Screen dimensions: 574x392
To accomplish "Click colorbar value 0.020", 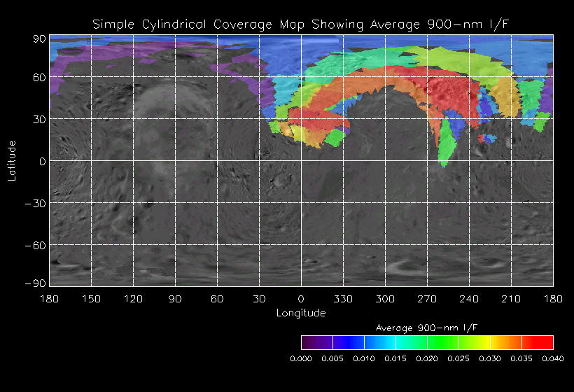I will pos(427,358).
